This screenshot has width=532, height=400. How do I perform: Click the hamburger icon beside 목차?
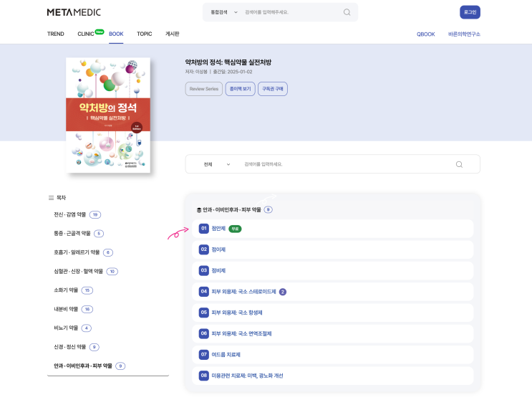coord(51,198)
